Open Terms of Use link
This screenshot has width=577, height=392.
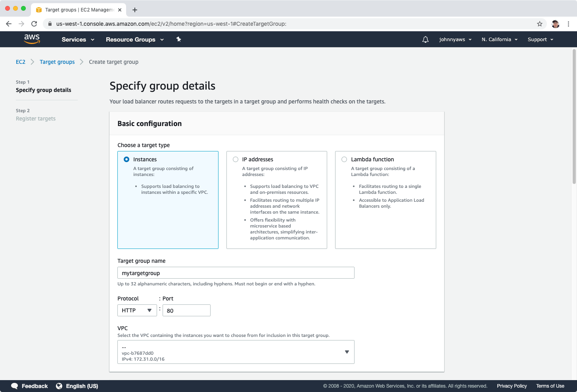[x=550, y=386]
